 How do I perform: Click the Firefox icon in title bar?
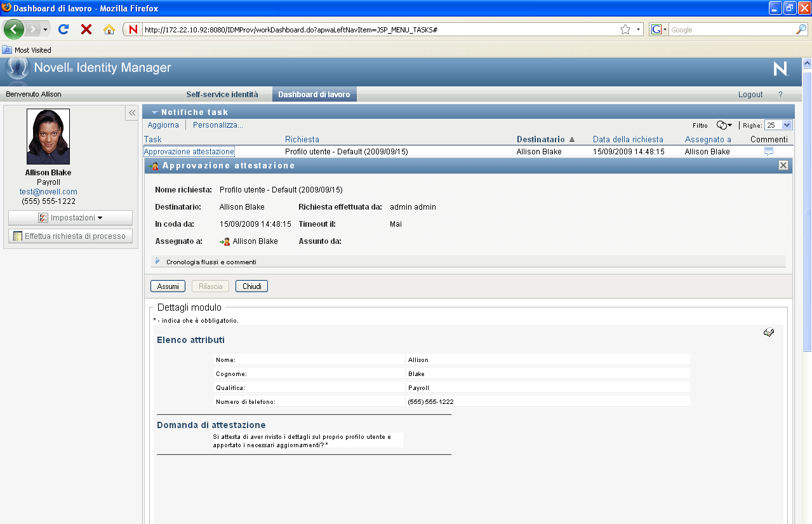click(x=6, y=8)
